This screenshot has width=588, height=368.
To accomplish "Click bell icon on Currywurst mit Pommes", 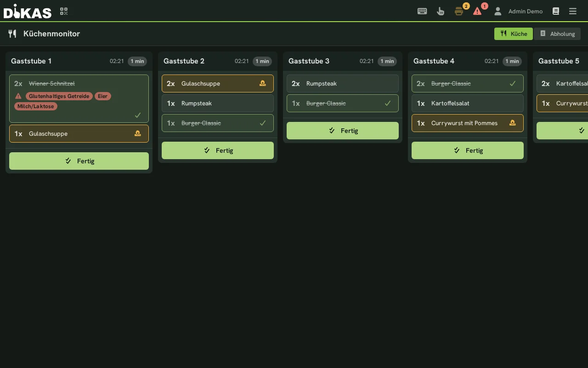I will [512, 123].
